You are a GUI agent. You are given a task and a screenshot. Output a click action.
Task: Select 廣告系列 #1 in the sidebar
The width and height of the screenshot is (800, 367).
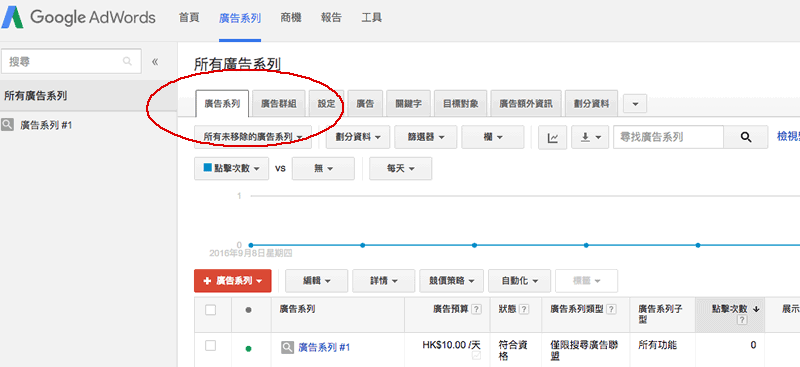[x=46, y=125]
